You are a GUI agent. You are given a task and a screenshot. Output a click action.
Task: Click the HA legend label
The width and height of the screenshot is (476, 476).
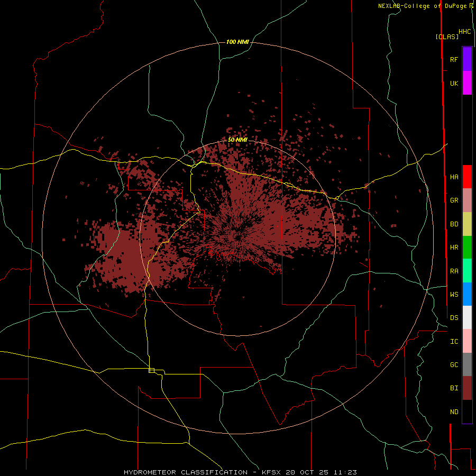coord(454,177)
